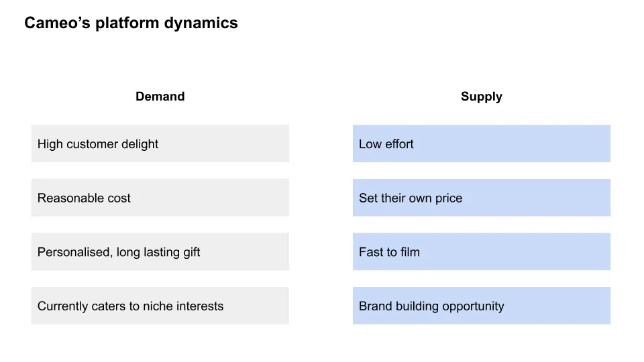Select the Demand column heading
The width and height of the screenshot is (644, 362).
[x=160, y=97]
